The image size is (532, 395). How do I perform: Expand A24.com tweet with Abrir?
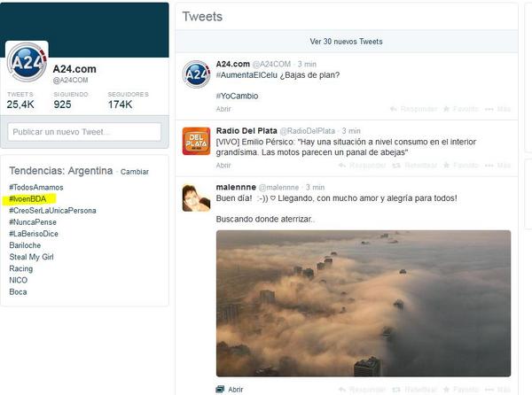pos(223,109)
